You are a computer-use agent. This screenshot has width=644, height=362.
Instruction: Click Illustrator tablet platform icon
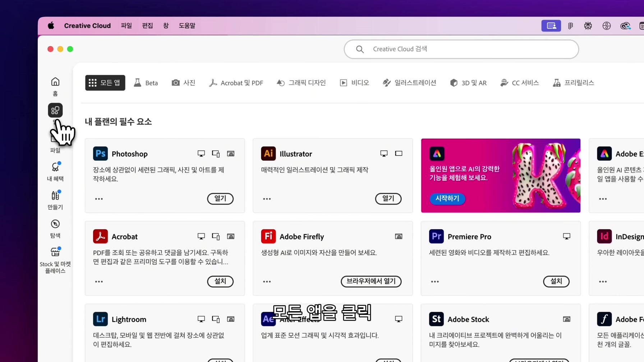(399, 153)
